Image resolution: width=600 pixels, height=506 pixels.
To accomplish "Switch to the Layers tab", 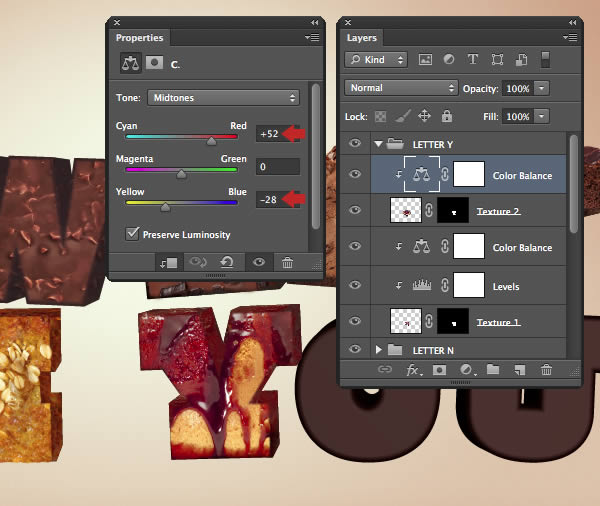I will click(362, 38).
